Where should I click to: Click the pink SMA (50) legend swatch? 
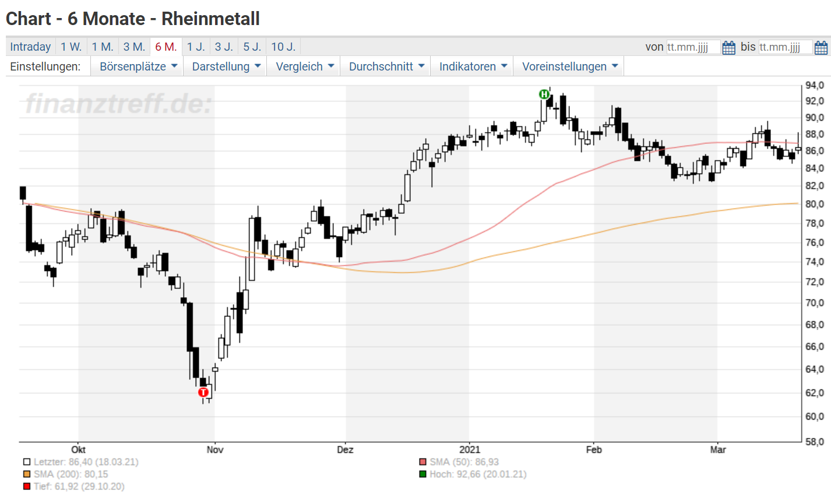pos(422,462)
